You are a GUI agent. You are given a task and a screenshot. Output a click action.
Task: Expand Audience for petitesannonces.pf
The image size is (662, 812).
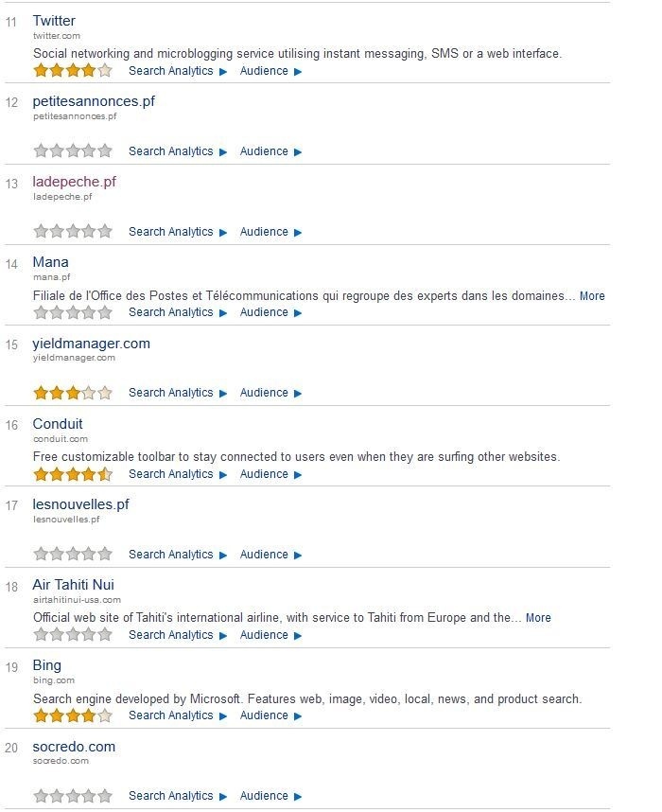270,151
